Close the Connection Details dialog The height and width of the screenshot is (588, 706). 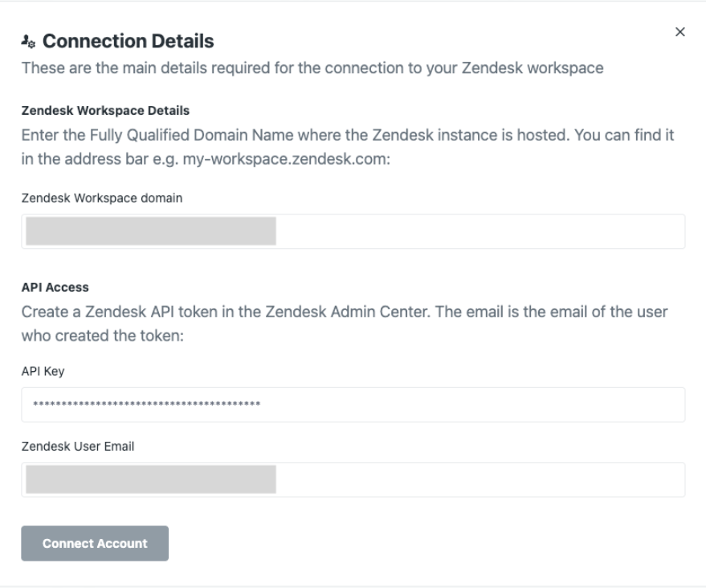click(680, 32)
